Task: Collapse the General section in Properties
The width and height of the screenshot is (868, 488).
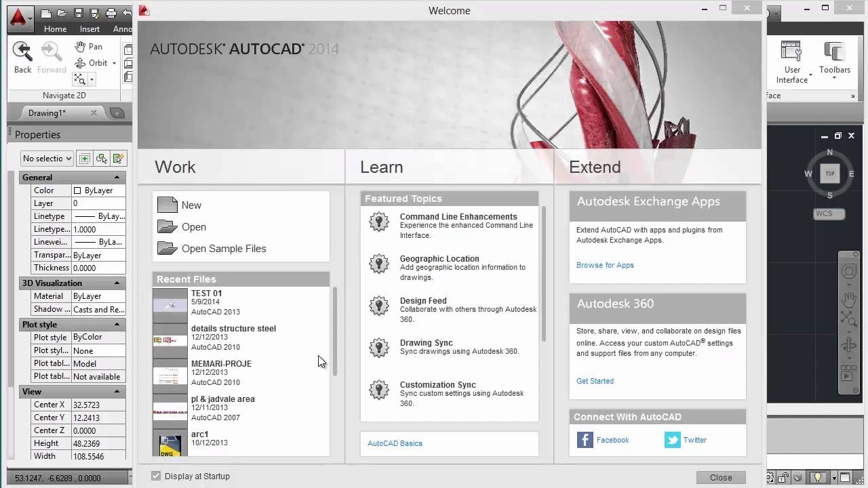Action: [x=117, y=177]
